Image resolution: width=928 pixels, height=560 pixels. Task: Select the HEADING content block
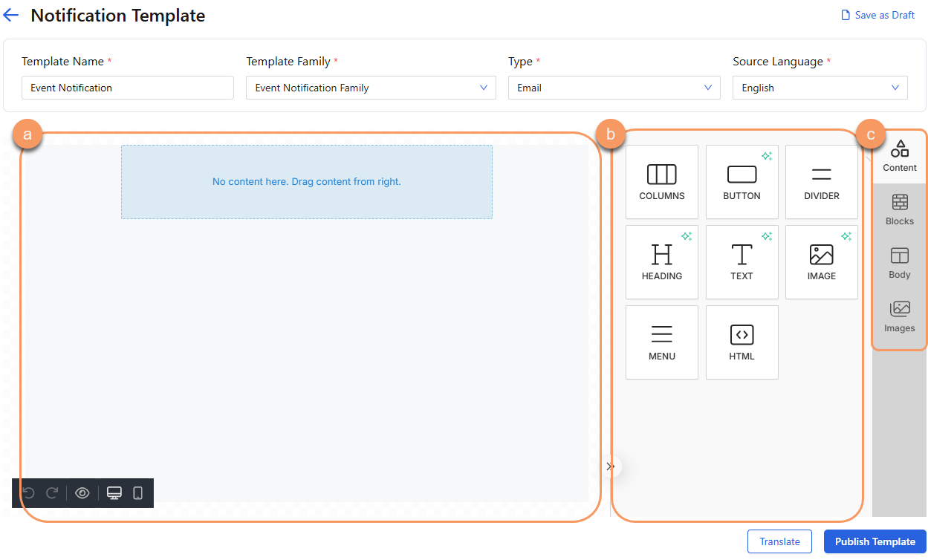point(661,261)
